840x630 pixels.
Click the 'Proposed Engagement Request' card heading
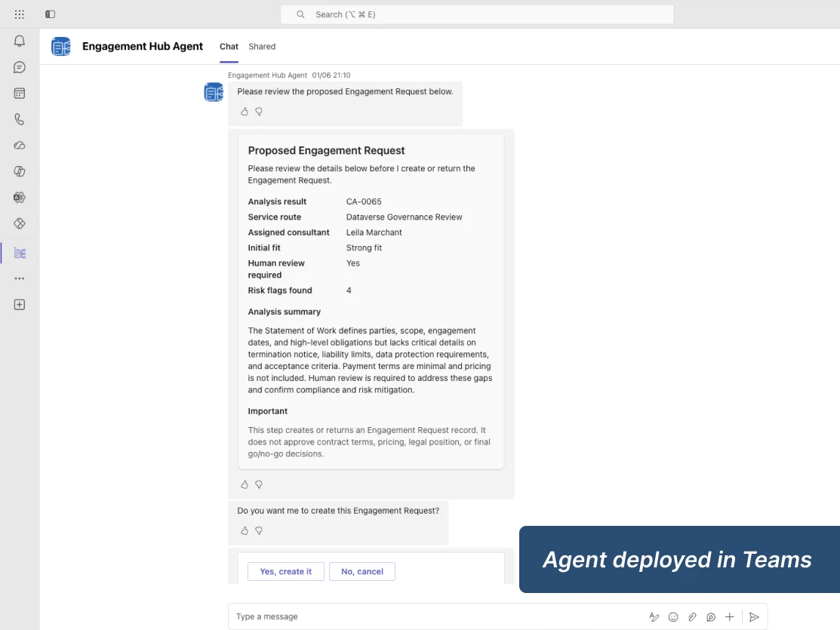point(326,151)
